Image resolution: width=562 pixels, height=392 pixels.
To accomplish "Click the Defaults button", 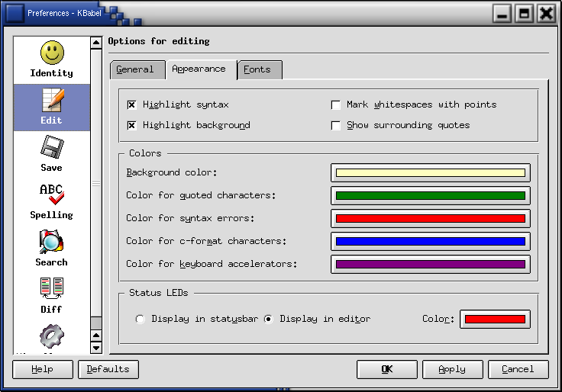I will (x=108, y=370).
